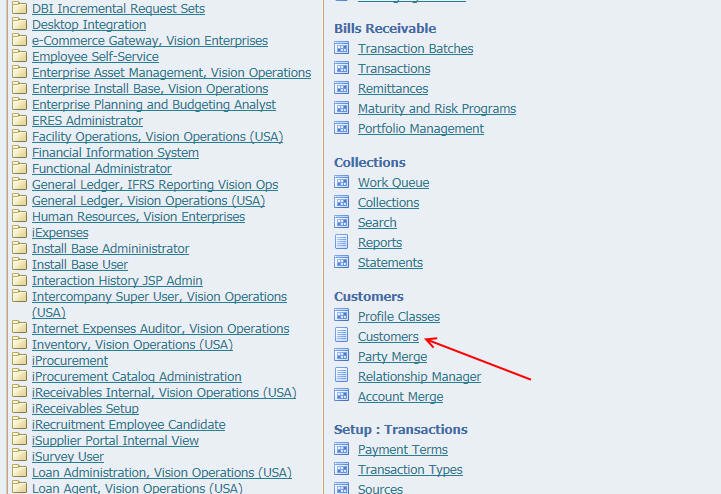Select Facility Operations, Vision Operations (USA)

157,137
